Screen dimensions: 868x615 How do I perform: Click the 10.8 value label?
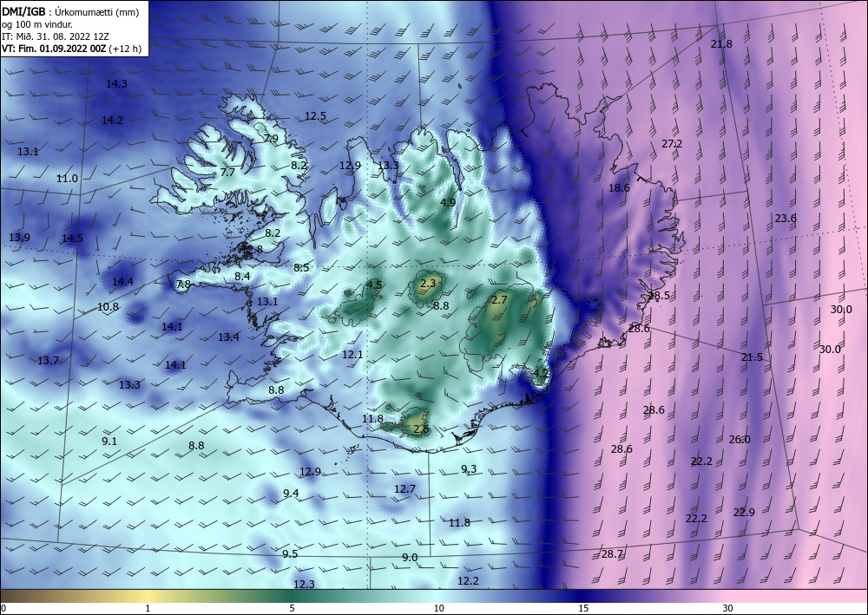pos(108,307)
